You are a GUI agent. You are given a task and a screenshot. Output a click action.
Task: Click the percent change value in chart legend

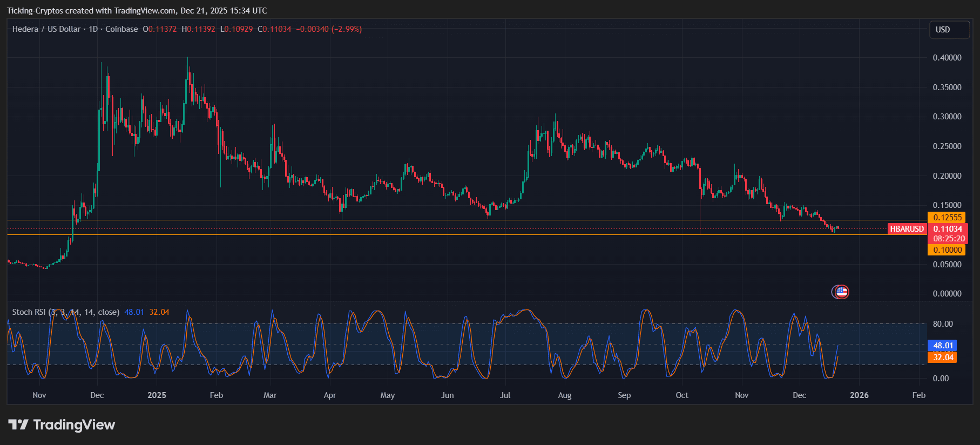click(x=347, y=29)
